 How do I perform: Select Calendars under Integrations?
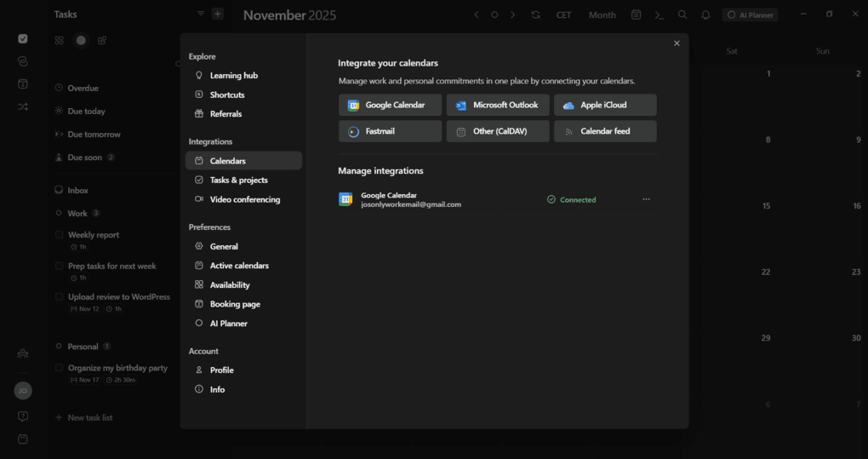pyautogui.click(x=243, y=161)
